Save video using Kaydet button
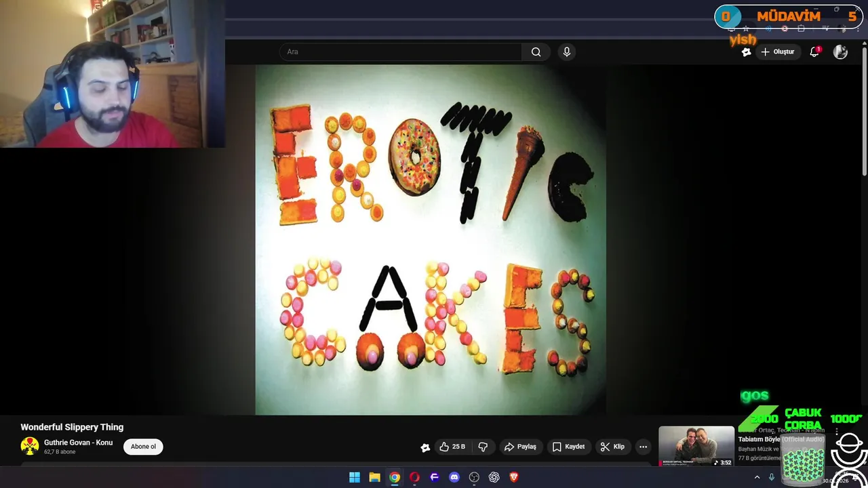 point(568,447)
